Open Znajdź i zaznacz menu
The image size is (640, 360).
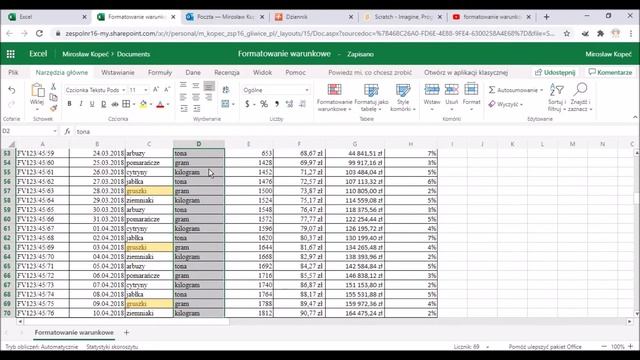[x=580, y=97]
